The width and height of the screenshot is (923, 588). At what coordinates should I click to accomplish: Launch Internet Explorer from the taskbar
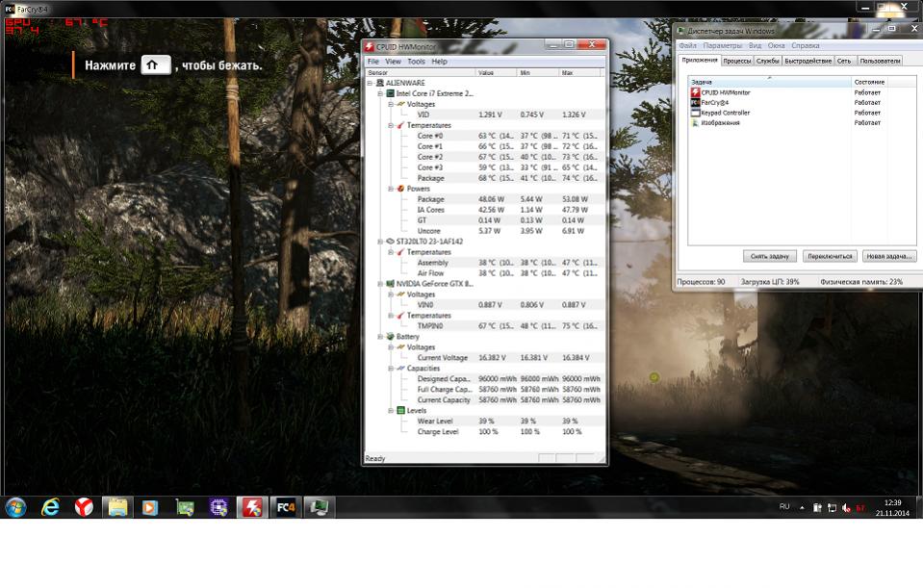(x=50, y=507)
